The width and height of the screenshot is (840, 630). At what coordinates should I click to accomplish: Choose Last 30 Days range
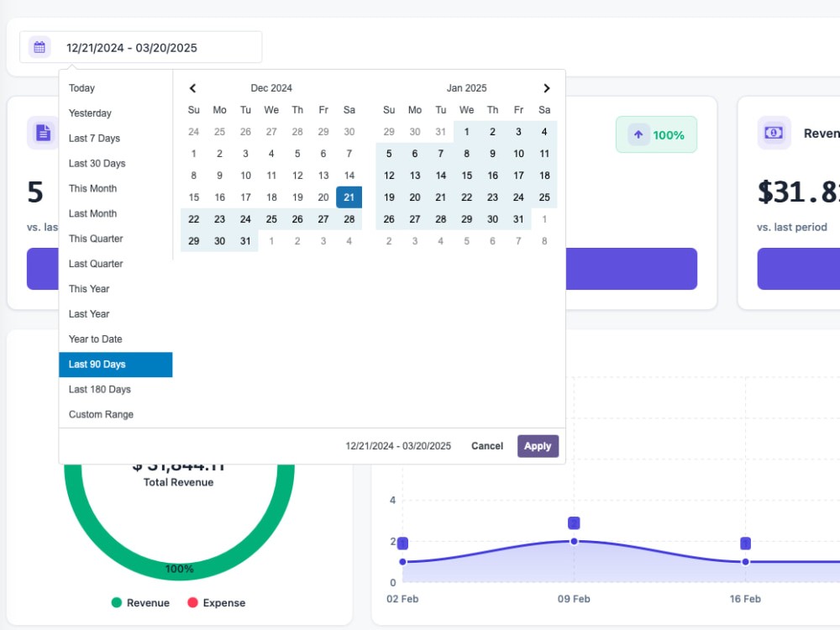116,164
